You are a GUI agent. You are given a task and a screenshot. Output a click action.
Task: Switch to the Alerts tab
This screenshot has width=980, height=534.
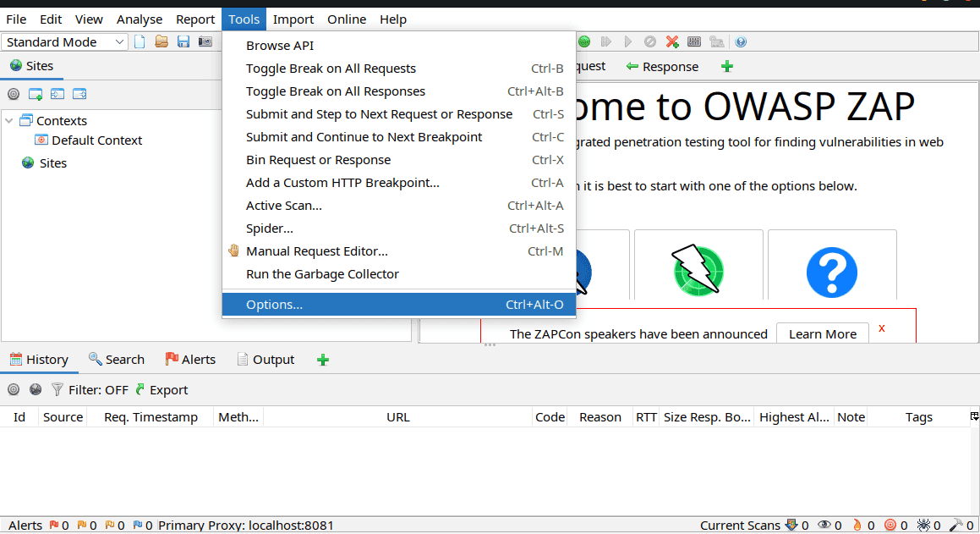pyautogui.click(x=190, y=360)
